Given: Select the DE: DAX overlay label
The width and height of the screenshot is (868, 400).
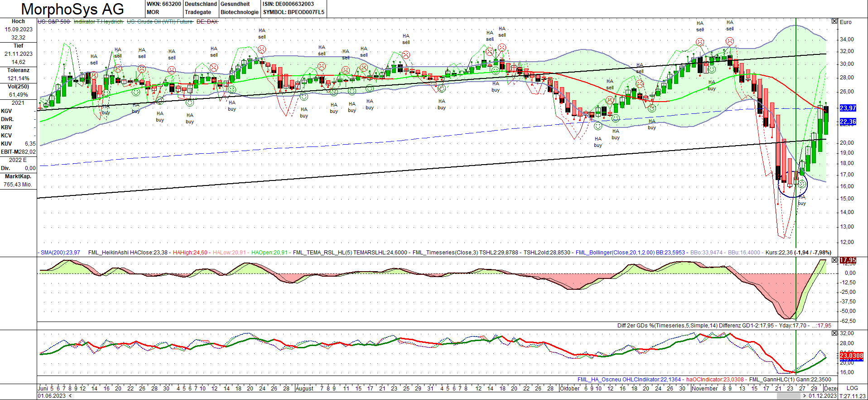Looking at the screenshot, I should click(207, 22).
